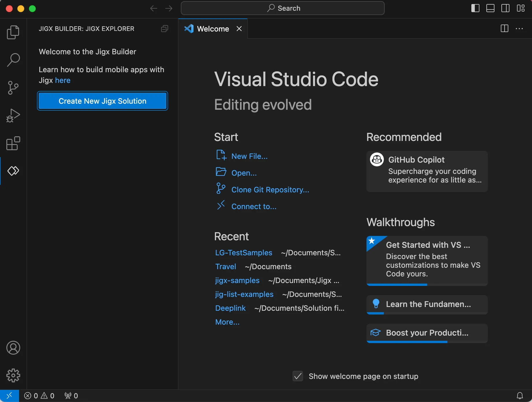Click the remote window indicator in status bar
The width and height of the screenshot is (532, 402).
click(x=10, y=396)
